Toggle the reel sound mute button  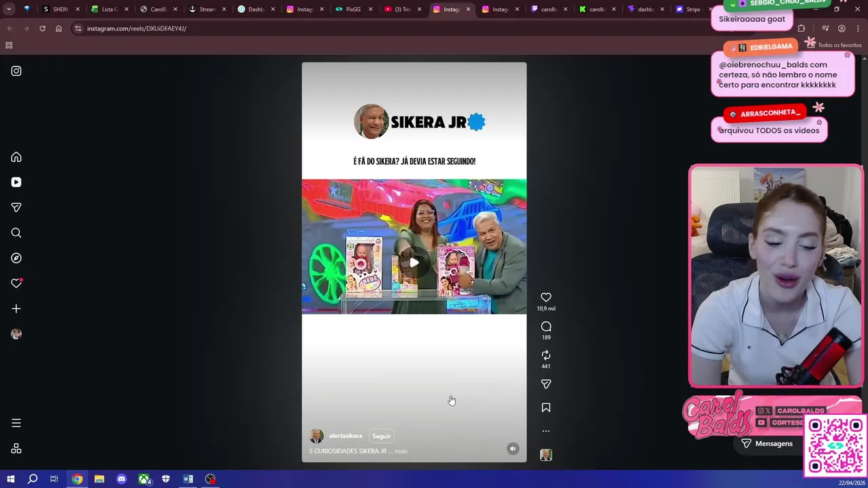(x=513, y=449)
